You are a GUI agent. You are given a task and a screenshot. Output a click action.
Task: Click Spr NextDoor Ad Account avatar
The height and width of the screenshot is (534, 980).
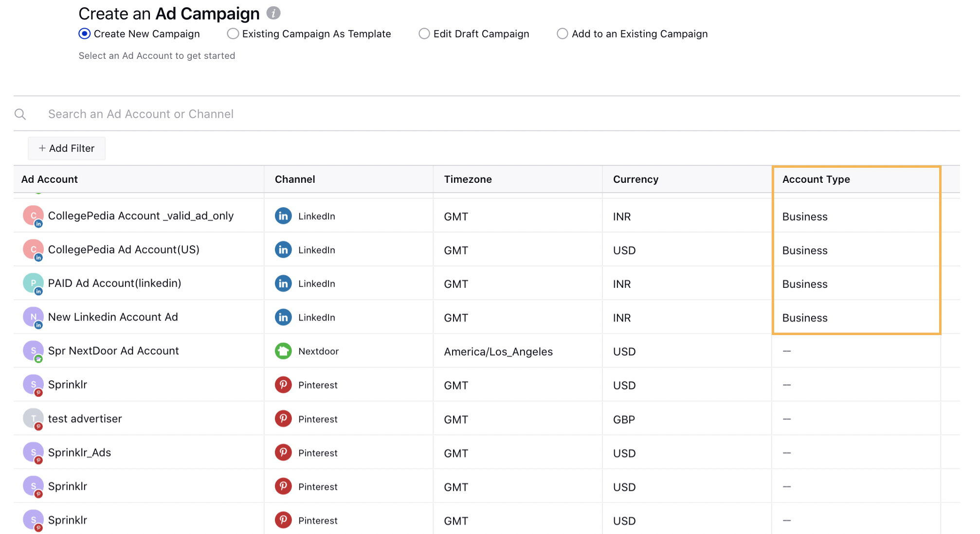point(33,351)
